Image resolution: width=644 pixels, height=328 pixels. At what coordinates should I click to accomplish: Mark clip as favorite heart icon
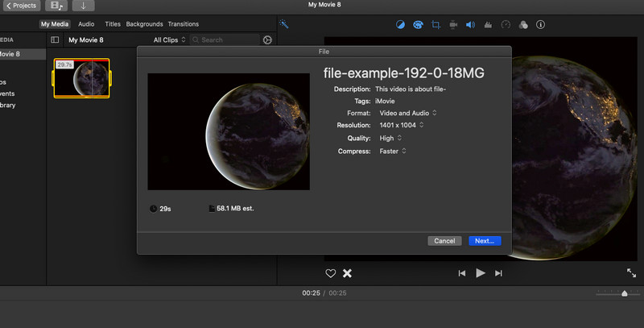pos(331,273)
